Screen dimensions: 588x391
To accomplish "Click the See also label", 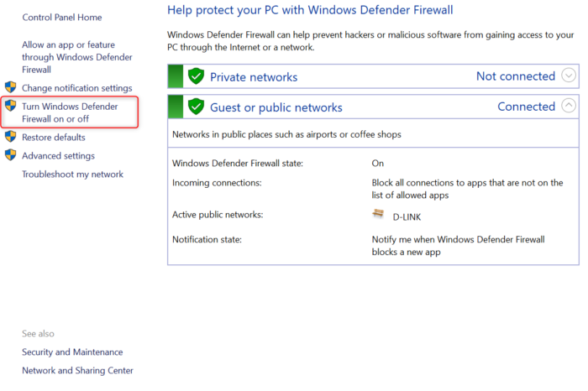I will [38, 334].
